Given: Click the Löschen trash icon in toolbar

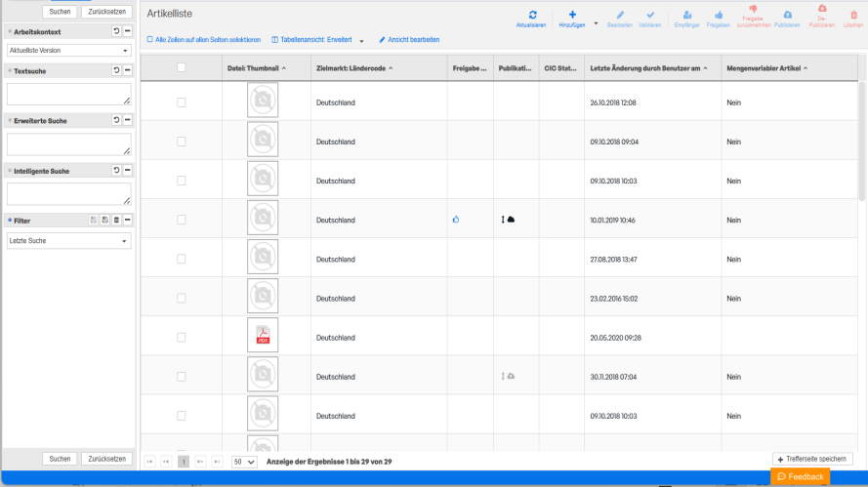Looking at the screenshot, I should (853, 15).
